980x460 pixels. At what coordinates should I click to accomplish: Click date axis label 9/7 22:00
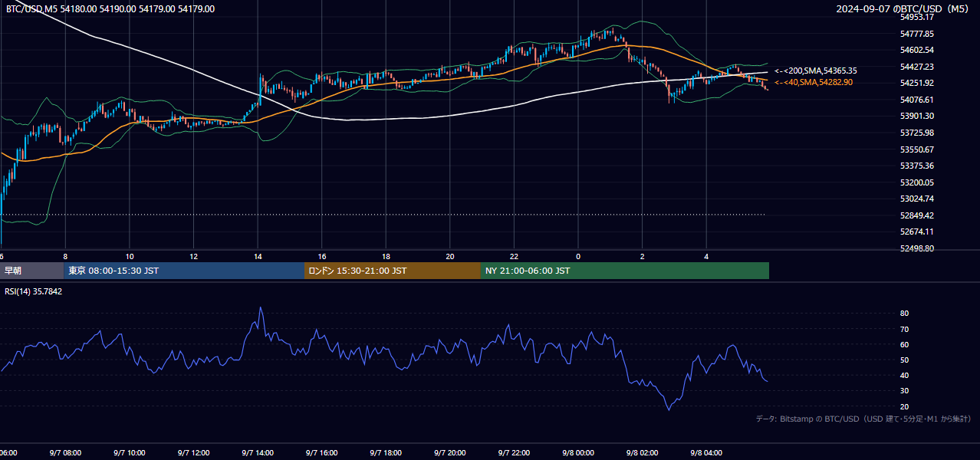515,453
